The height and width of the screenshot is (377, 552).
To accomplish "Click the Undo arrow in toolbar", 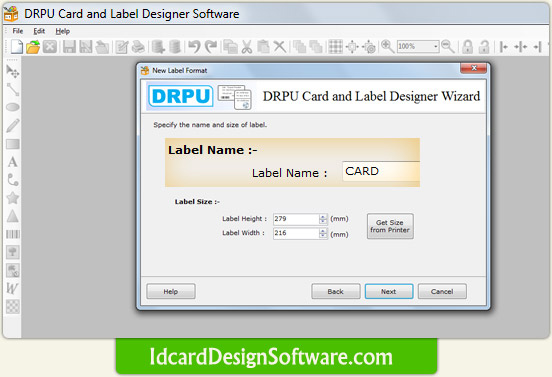I will [194, 46].
